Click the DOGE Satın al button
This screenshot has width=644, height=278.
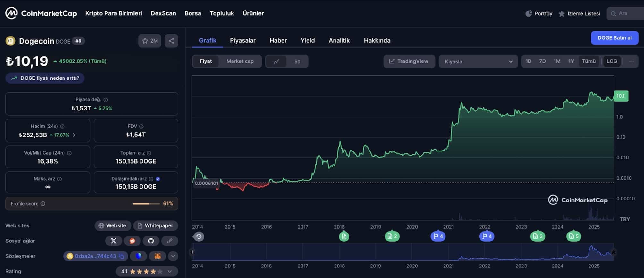pyautogui.click(x=614, y=38)
